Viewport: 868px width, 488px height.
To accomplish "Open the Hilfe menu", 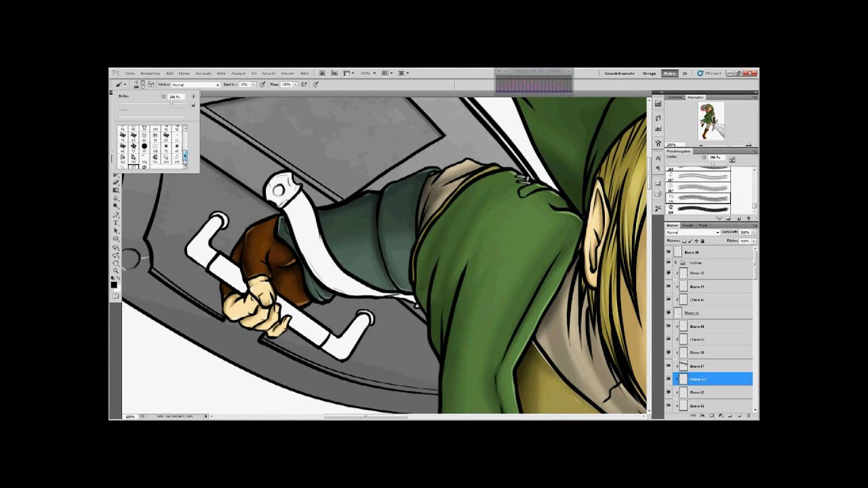I will [304, 73].
